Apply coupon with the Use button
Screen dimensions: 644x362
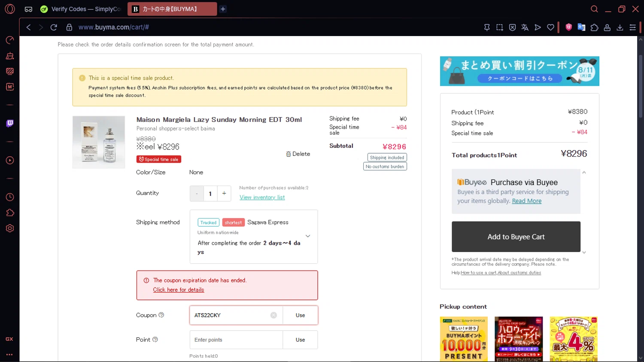[x=300, y=315]
